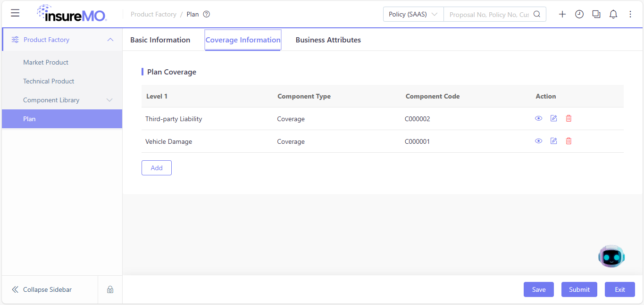This screenshot has width=644, height=305.
Task: Switch to the Basic Information tab
Action: coord(160,40)
